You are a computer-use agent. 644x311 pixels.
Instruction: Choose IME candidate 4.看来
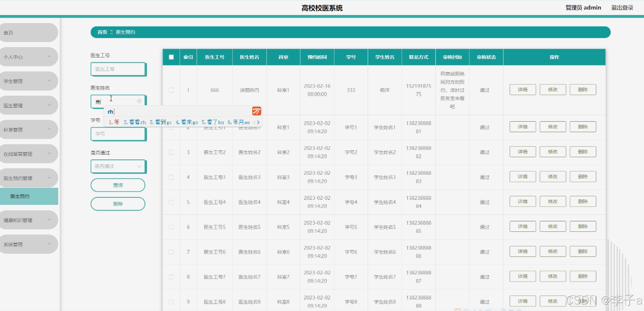click(187, 122)
